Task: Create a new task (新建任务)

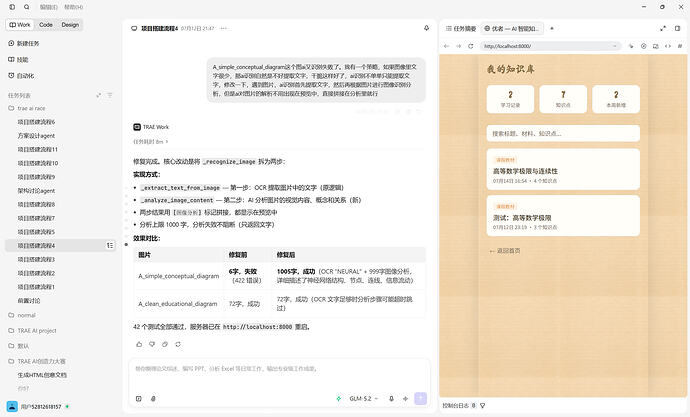Action: (x=24, y=44)
